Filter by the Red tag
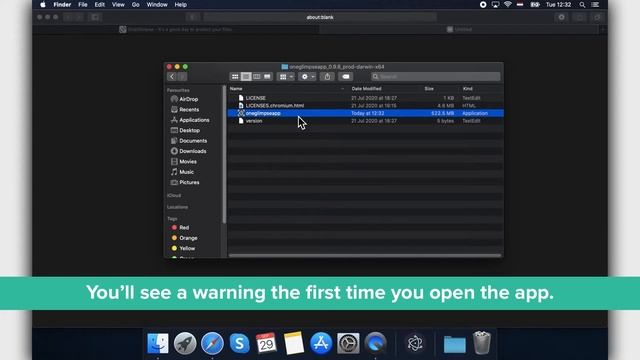This screenshot has height=360, width=640. [180, 227]
